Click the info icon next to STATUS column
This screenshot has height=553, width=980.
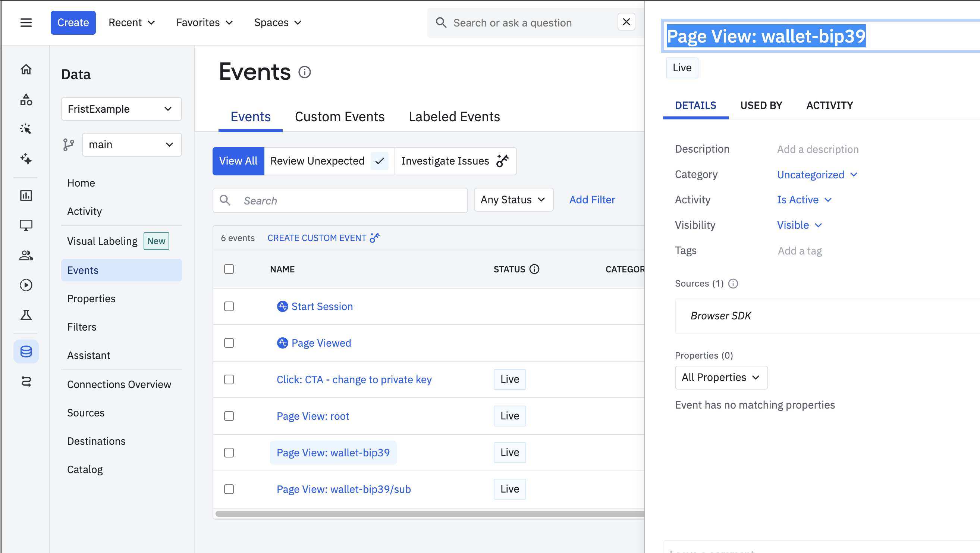[534, 269]
